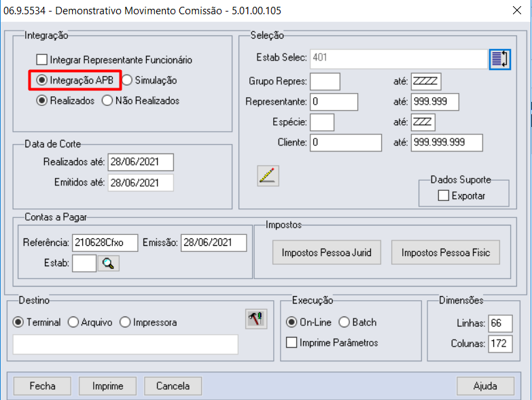Click the Imprime button

(x=107, y=386)
